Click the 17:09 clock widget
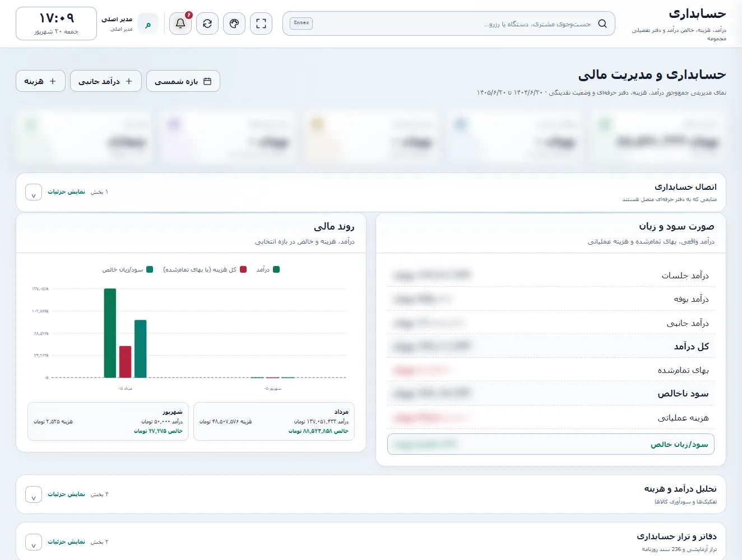This screenshot has width=742, height=560. 56,24
